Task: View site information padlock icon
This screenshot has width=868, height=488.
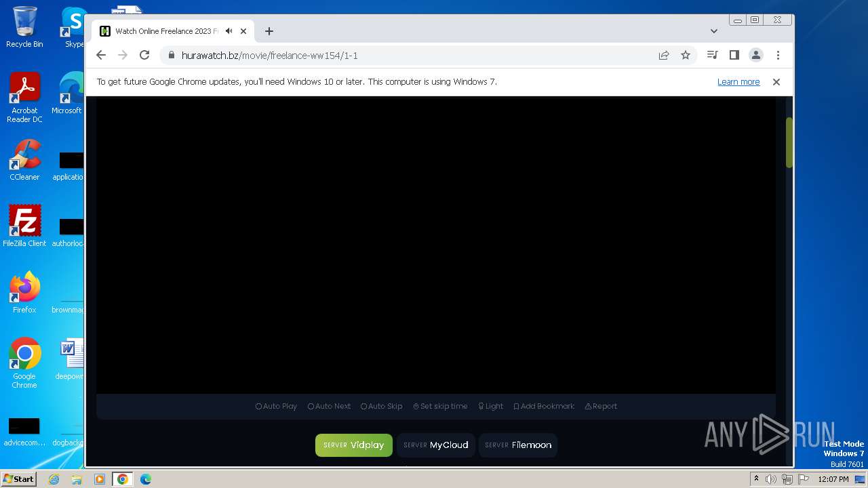Action: pos(171,56)
